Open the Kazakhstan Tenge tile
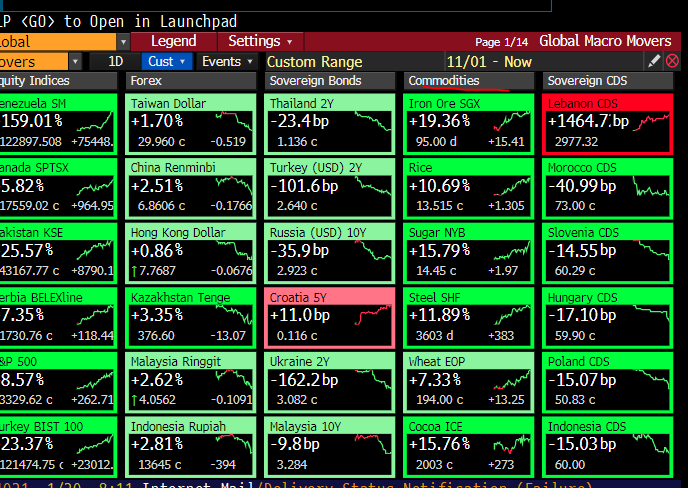This screenshot has height=488, width=688. [x=190, y=318]
